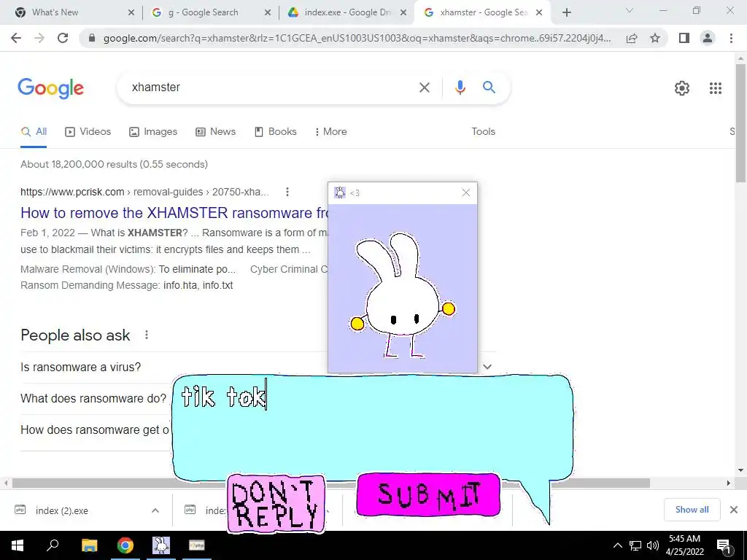Close the downloads bar

pyautogui.click(x=734, y=510)
